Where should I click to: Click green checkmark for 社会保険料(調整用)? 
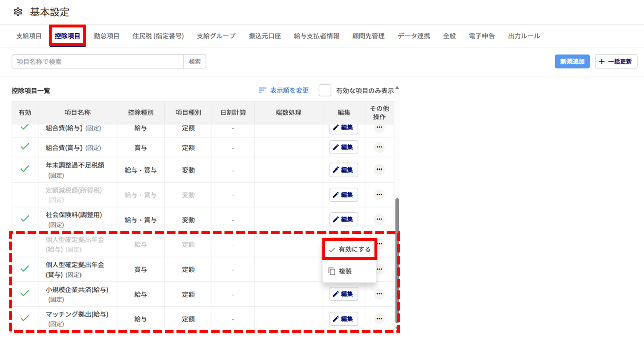tap(25, 219)
